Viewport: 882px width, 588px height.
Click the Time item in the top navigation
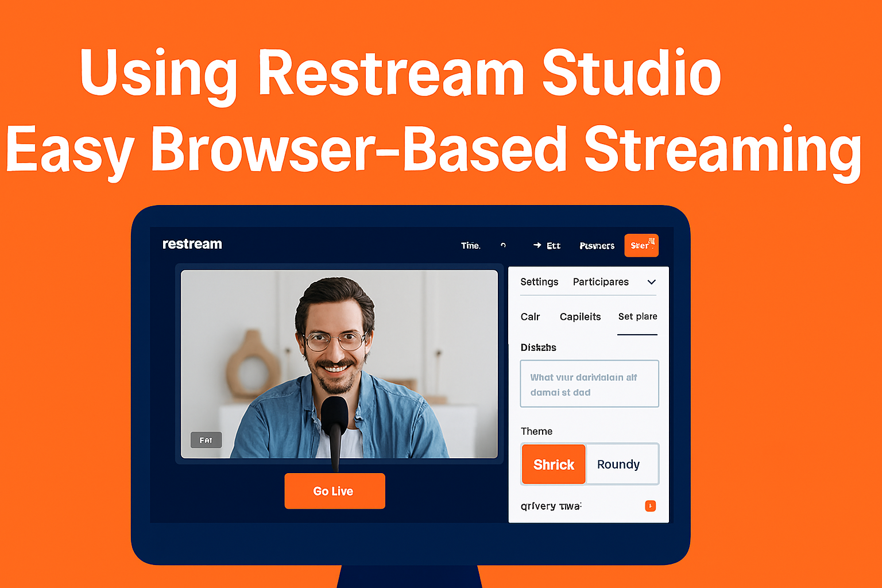[x=470, y=245]
